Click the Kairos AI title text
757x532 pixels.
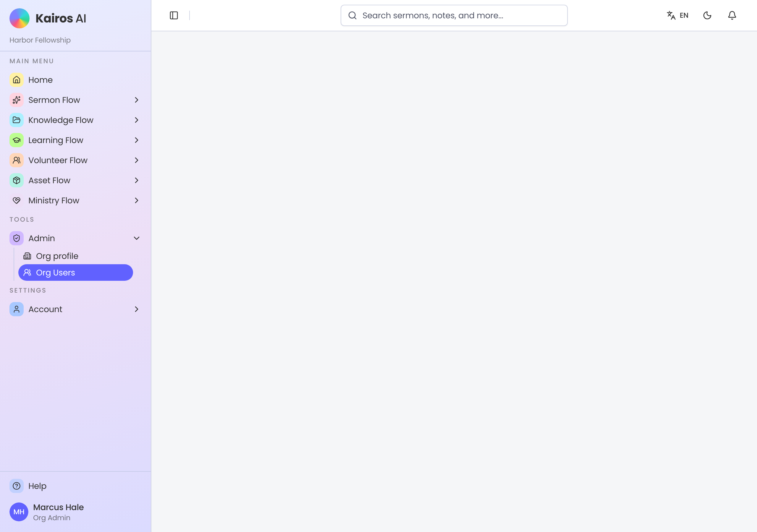click(x=61, y=18)
